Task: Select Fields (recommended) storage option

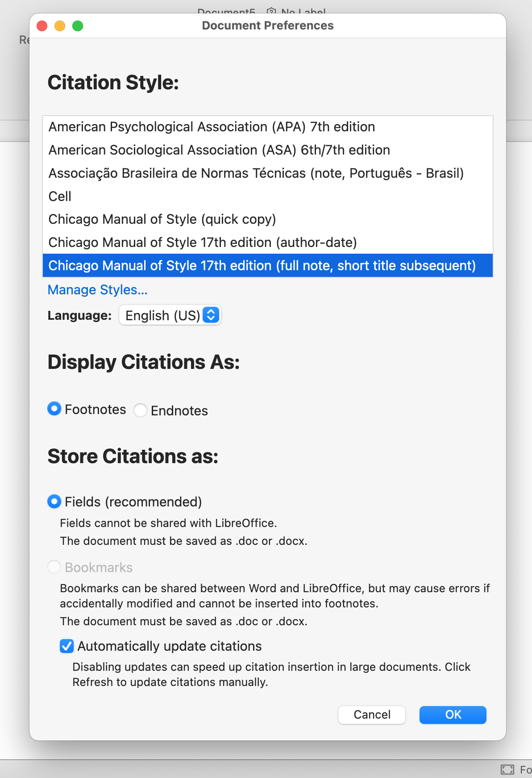Action: point(54,502)
